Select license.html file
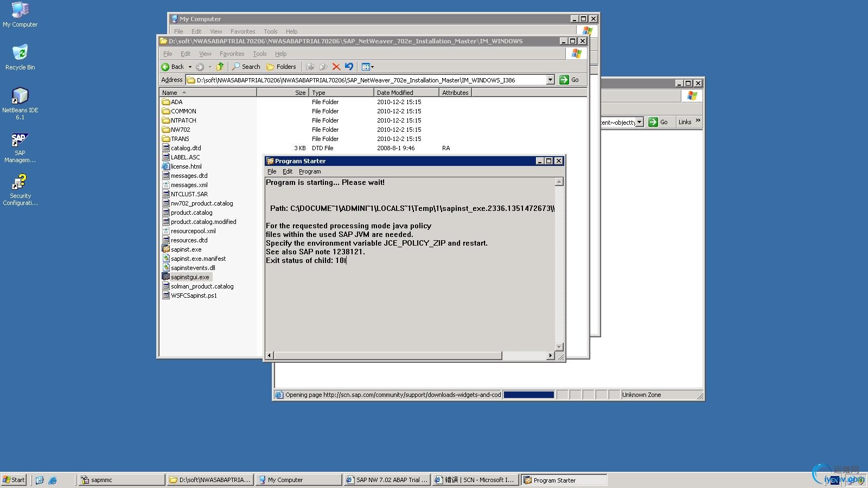 [182, 166]
